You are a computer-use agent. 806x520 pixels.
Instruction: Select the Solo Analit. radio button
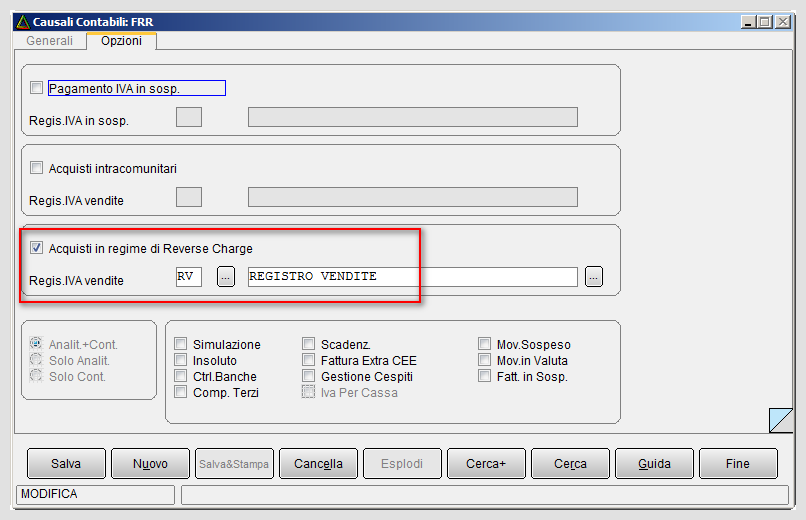pos(36,360)
